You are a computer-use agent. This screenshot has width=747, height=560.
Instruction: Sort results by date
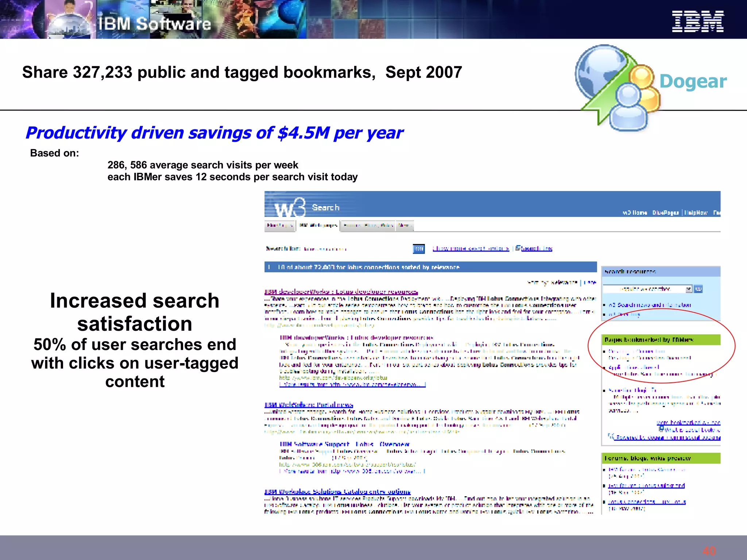point(590,282)
